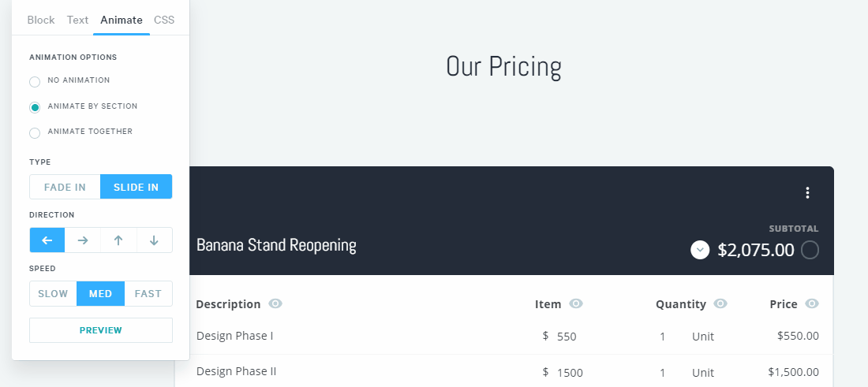Toggle Quantity column visibility eye
The image size is (868, 387).
tap(720, 303)
